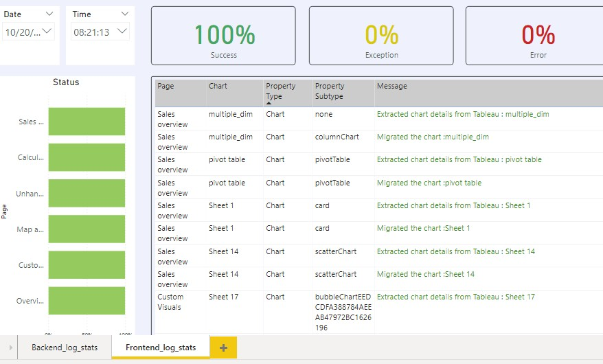Click the green Sales bar in Status chart
603x364 pixels.
[87, 122]
